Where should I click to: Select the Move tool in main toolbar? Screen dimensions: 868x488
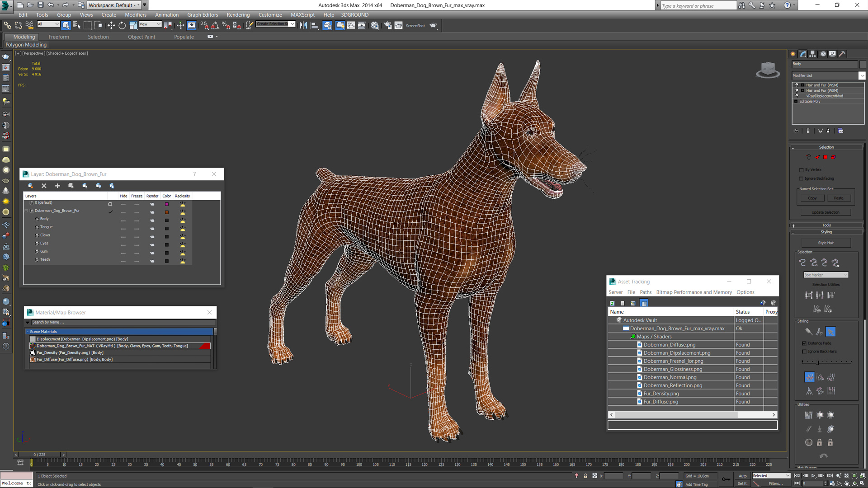[111, 26]
